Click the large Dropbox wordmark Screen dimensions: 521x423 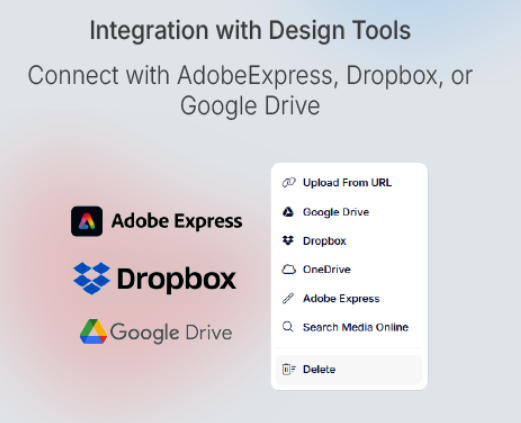[177, 279]
